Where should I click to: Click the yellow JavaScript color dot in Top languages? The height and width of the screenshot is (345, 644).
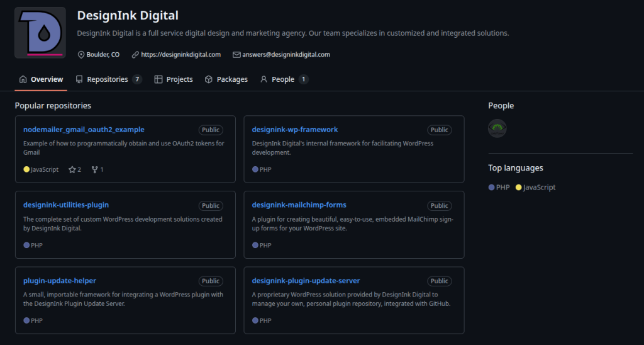[x=518, y=188]
